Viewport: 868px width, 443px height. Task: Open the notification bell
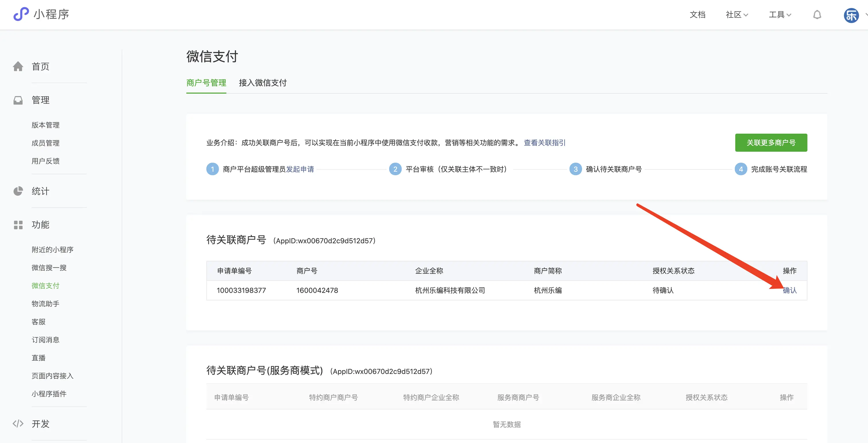coord(817,15)
